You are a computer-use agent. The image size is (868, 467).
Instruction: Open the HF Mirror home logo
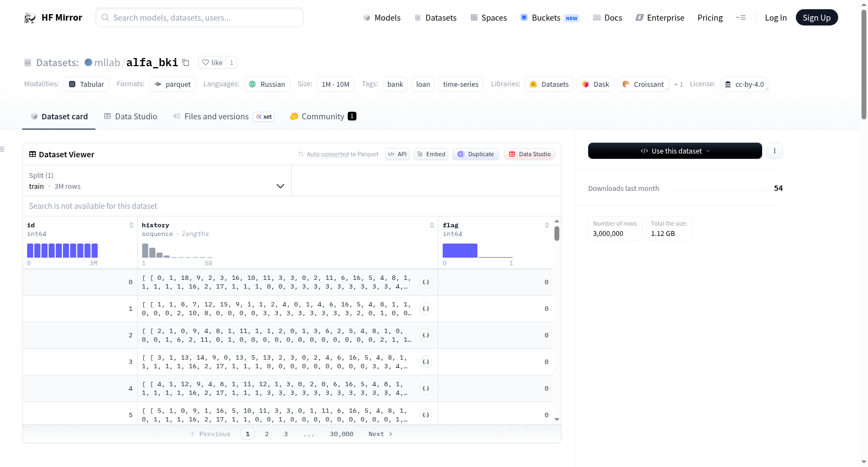[53, 17]
